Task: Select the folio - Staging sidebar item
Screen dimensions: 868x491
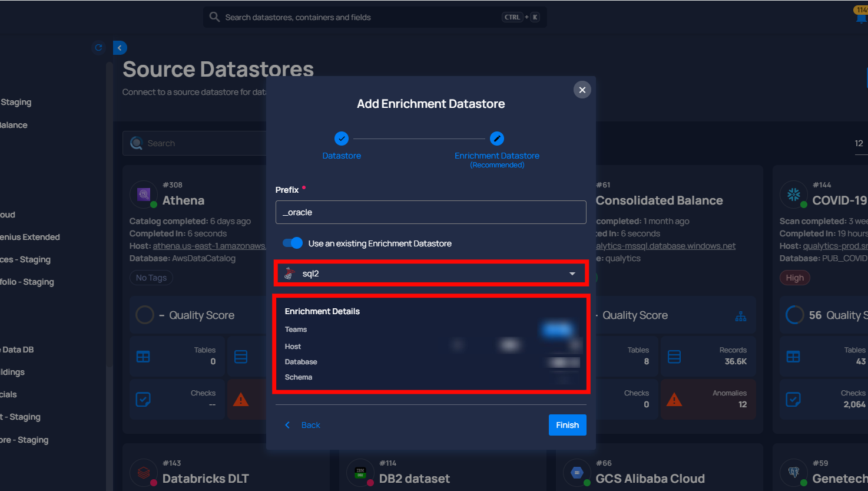Action: tap(27, 282)
